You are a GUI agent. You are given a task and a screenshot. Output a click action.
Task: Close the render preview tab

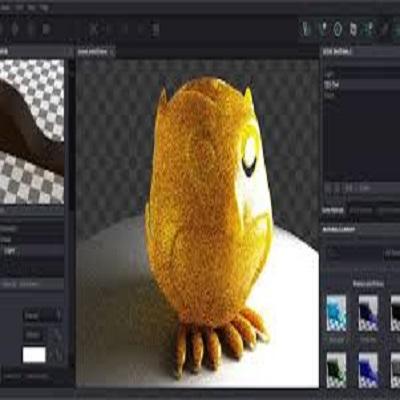point(112,52)
